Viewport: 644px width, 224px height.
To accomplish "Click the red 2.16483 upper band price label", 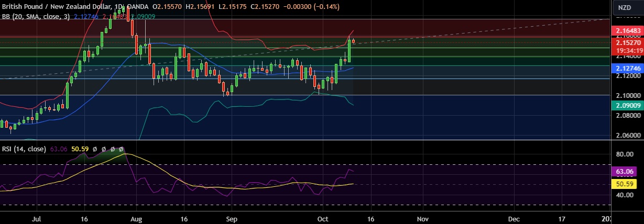I will 627,32.
